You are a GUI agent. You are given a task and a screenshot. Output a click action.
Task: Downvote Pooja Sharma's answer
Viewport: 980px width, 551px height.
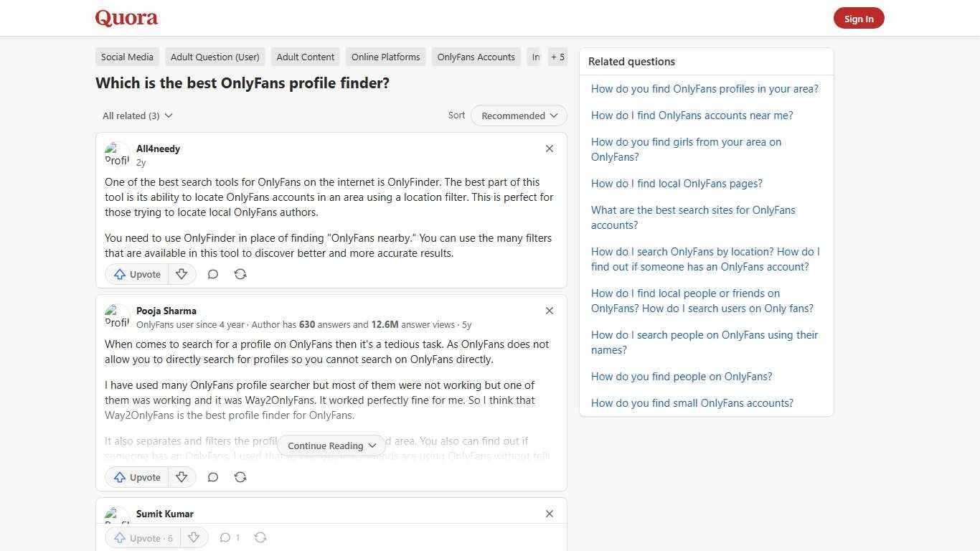point(182,477)
